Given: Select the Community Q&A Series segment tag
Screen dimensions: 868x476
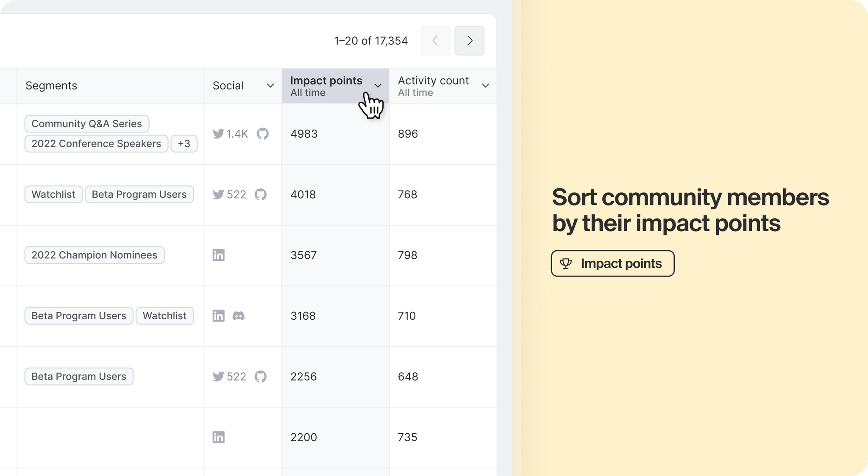Looking at the screenshot, I should (86, 124).
